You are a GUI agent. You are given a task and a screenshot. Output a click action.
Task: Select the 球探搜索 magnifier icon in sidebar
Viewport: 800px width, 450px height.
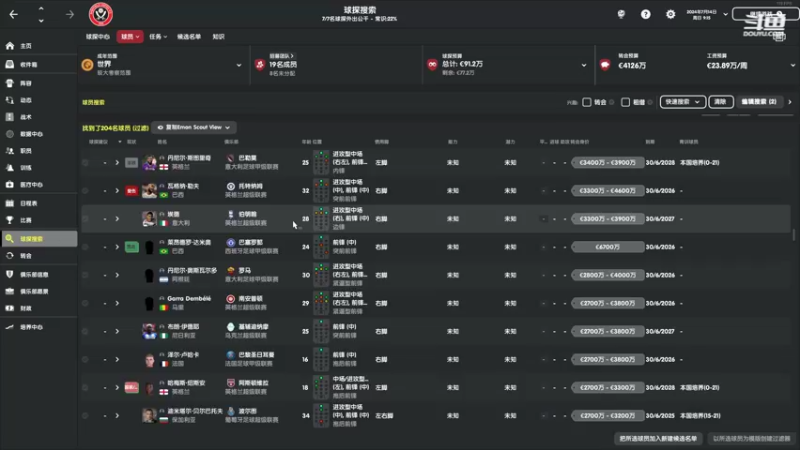click(x=10, y=239)
